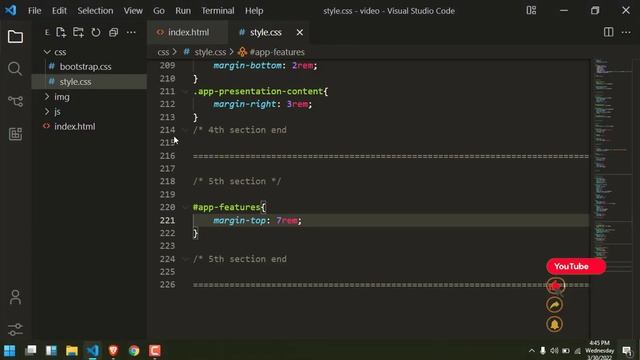Refresh the explorer tree
This screenshot has height=360, width=640.
(96, 32)
